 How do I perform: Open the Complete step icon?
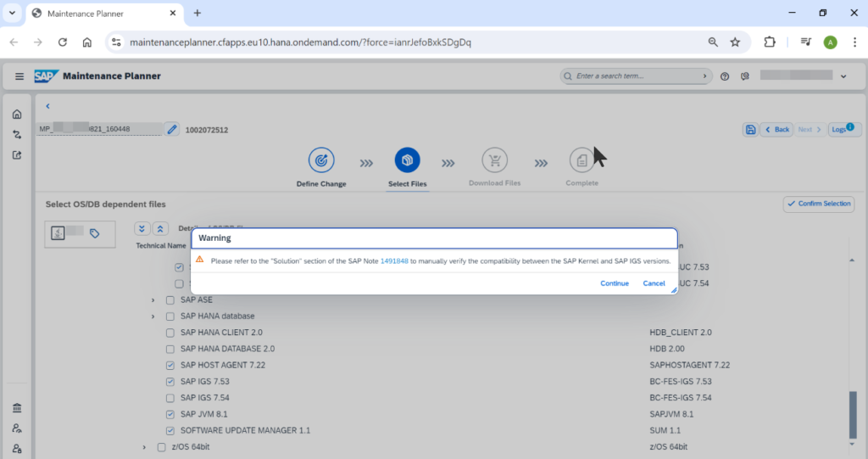pyautogui.click(x=581, y=160)
